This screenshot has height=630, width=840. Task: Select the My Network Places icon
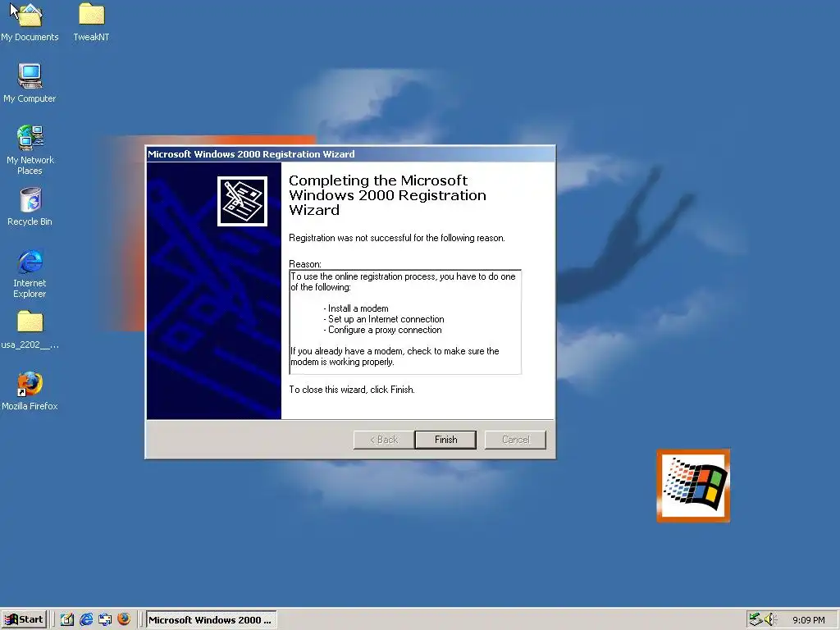(x=30, y=150)
